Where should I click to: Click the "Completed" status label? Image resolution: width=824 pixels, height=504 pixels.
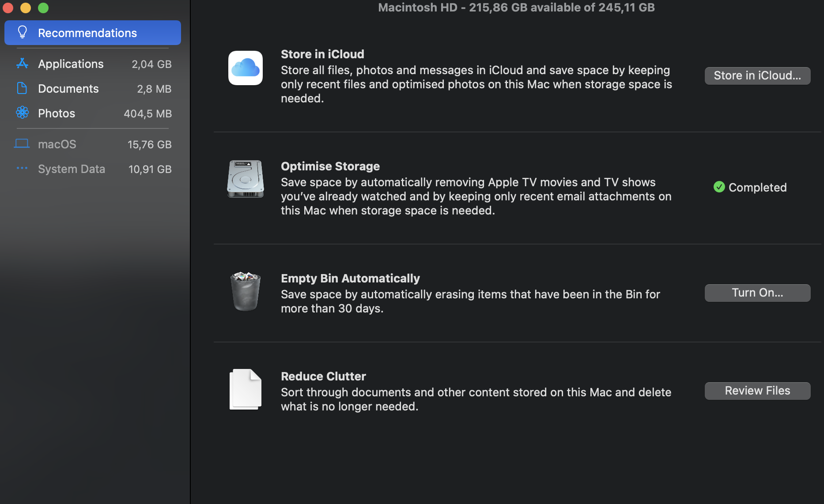758,188
